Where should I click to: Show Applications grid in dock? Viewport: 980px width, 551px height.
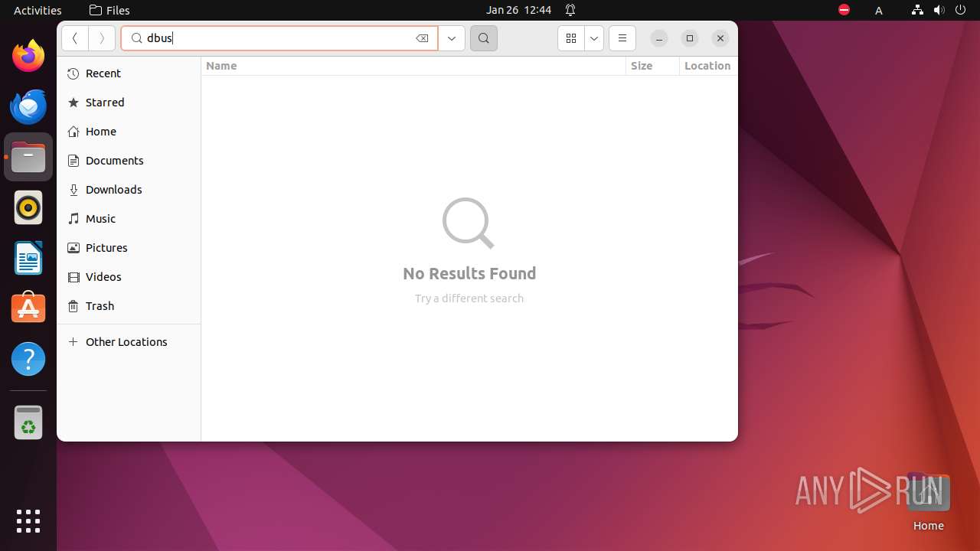(x=28, y=521)
